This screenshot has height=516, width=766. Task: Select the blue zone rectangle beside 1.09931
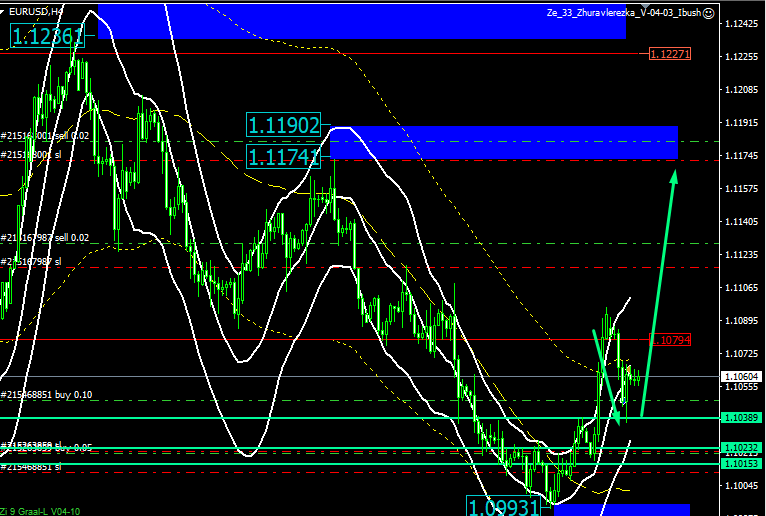pyautogui.click(x=621, y=510)
